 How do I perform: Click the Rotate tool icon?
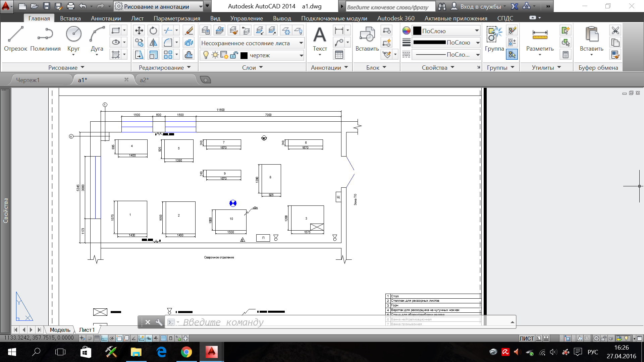153,31
